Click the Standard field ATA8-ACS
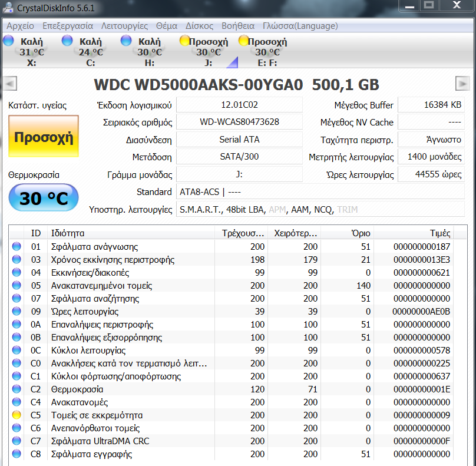This screenshot has width=476, height=466. point(320,192)
